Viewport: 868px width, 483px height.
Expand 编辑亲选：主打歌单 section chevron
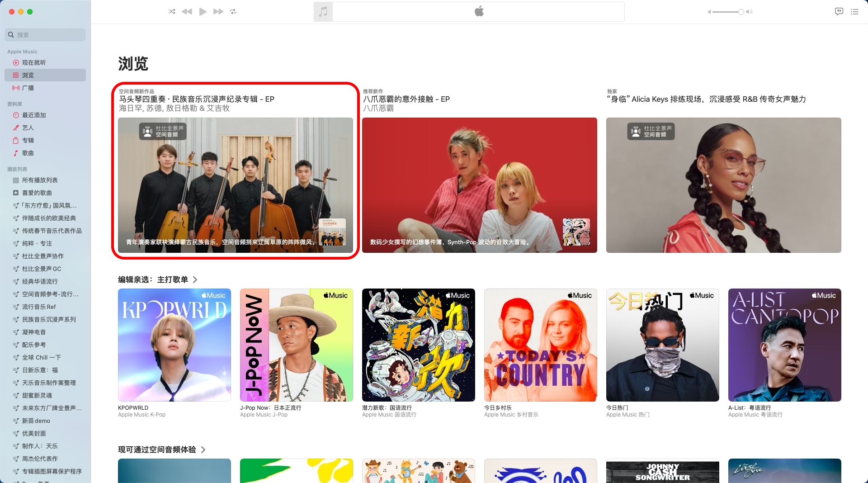click(x=195, y=280)
